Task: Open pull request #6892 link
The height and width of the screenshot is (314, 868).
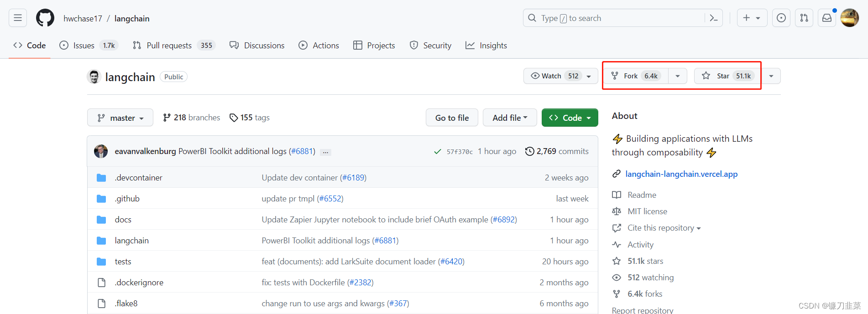Action: tap(504, 220)
